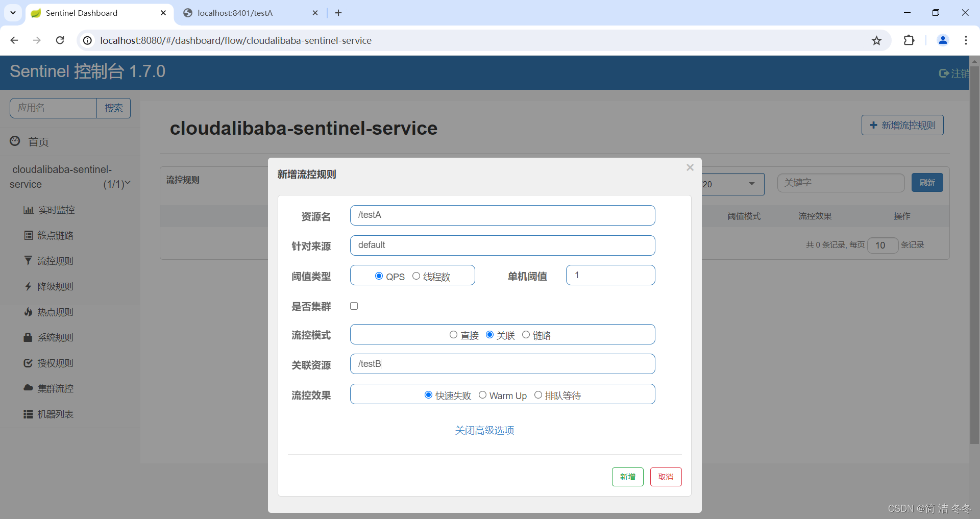Image resolution: width=980 pixels, height=519 pixels.
Task: Click the red 取消 button
Action: coord(666,477)
